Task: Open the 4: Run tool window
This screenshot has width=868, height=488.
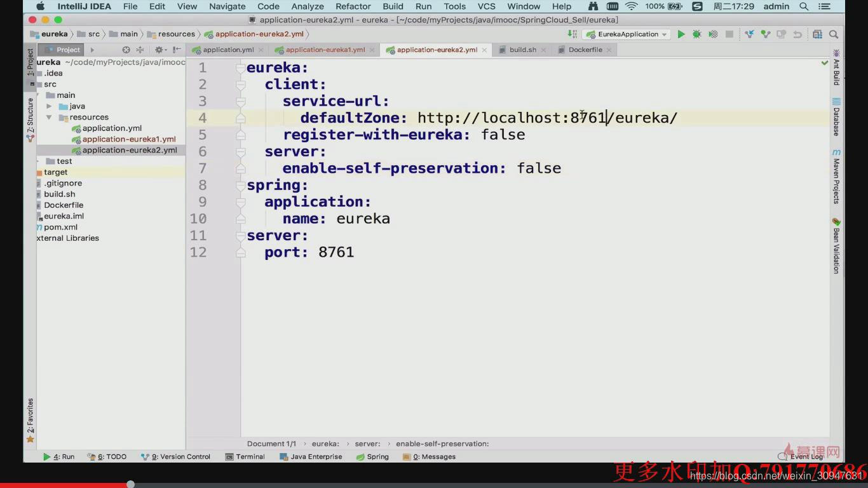Action: pyautogui.click(x=59, y=457)
